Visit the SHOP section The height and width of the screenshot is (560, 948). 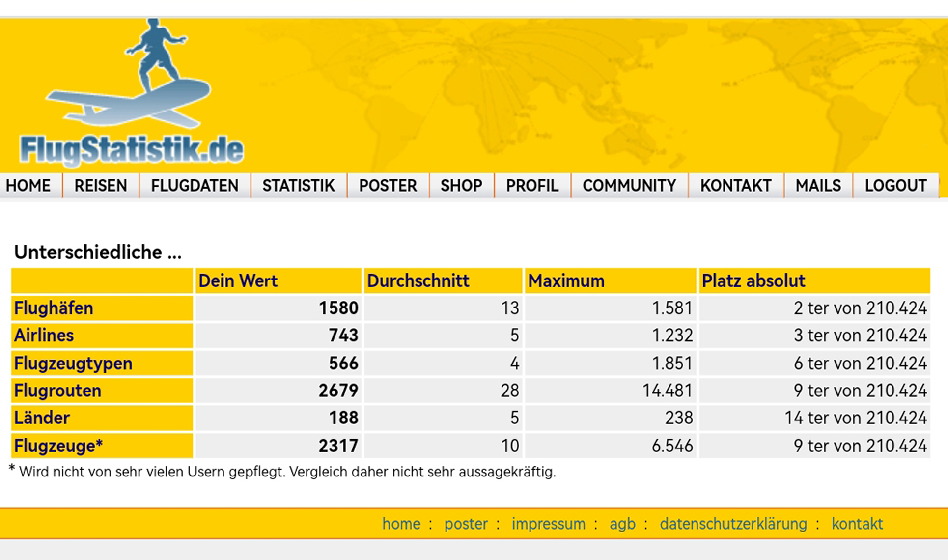click(x=461, y=186)
